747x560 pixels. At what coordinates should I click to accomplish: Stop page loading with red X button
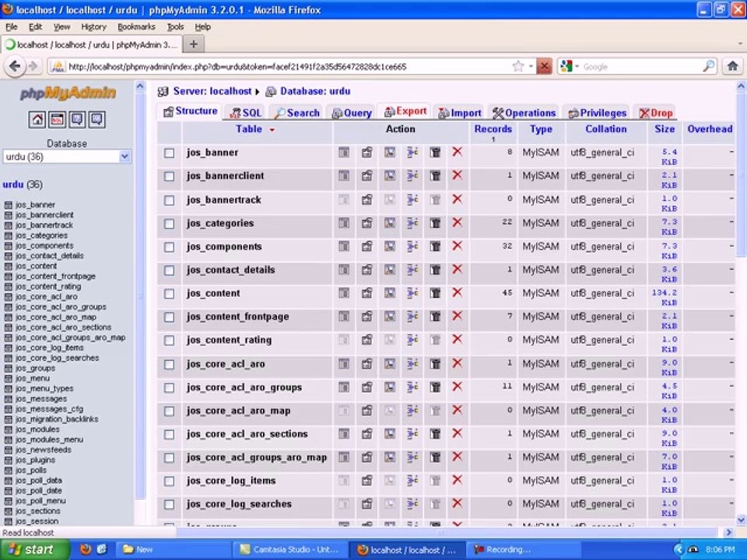[x=544, y=66]
